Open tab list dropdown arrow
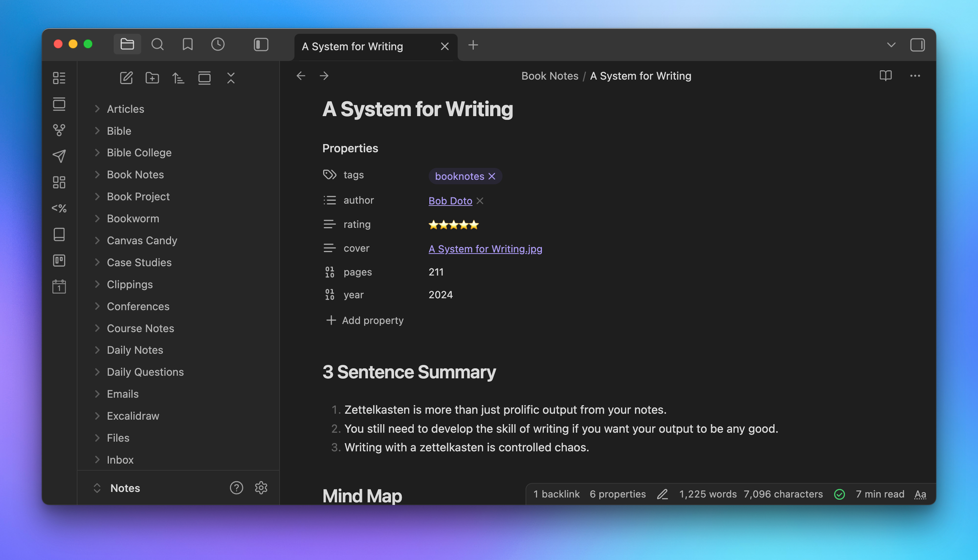The height and width of the screenshot is (560, 978). (x=891, y=45)
